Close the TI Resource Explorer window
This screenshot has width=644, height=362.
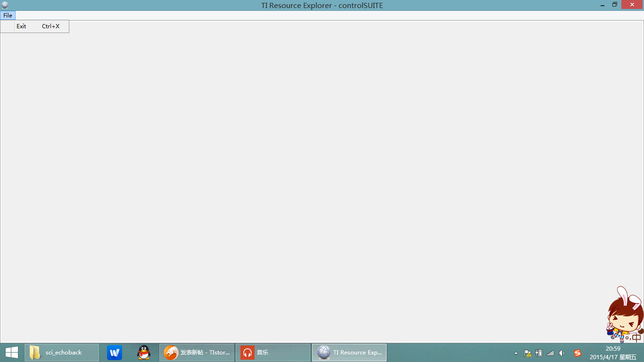[632, 5]
